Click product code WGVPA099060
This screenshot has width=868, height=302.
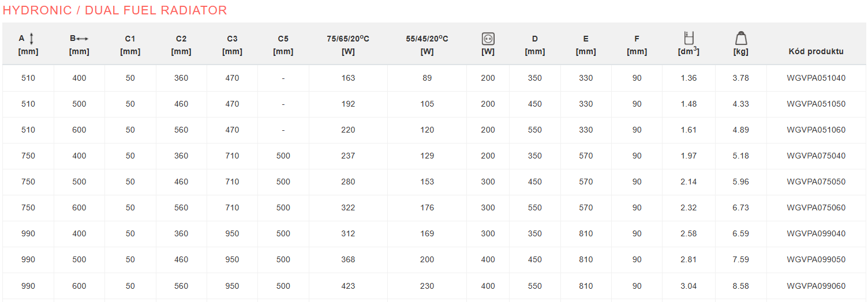pos(816,286)
